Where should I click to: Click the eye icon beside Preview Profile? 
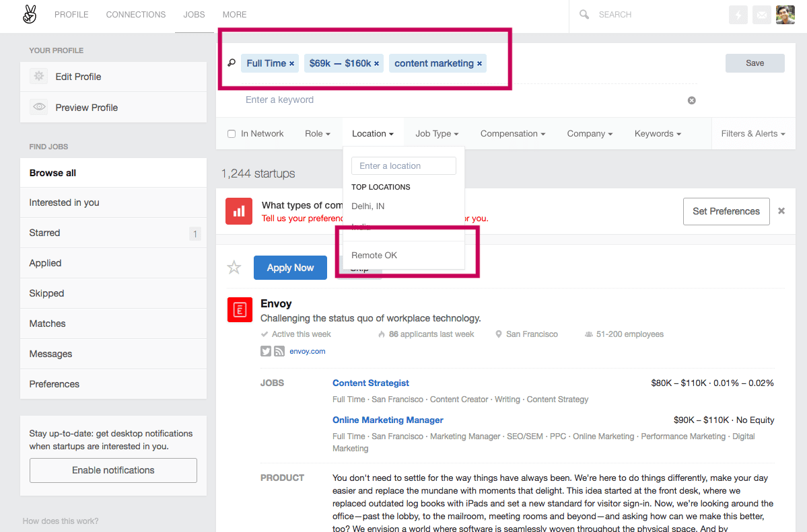point(39,107)
